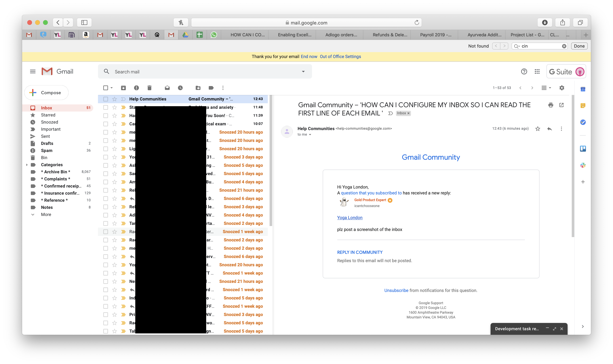The image size is (613, 364).
Task: Open Gmail settings gear
Action: pyautogui.click(x=562, y=88)
